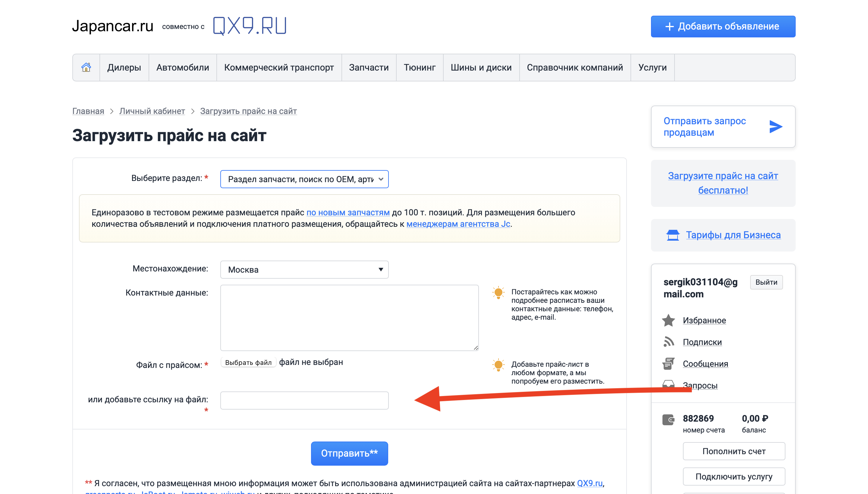Expand the section selector showing OEM search option

click(x=304, y=179)
